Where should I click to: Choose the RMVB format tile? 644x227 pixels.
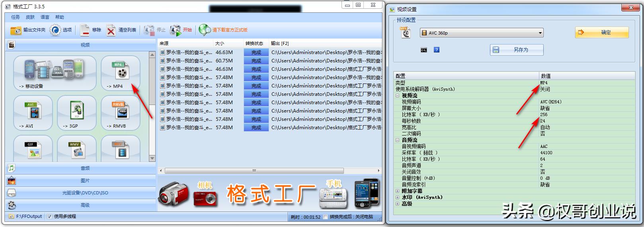(120, 113)
